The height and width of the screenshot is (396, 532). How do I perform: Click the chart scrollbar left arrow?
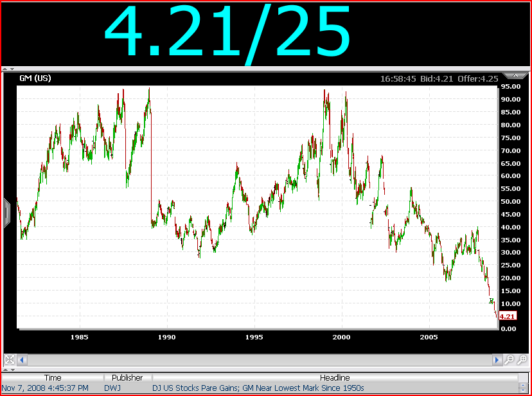[22, 360]
